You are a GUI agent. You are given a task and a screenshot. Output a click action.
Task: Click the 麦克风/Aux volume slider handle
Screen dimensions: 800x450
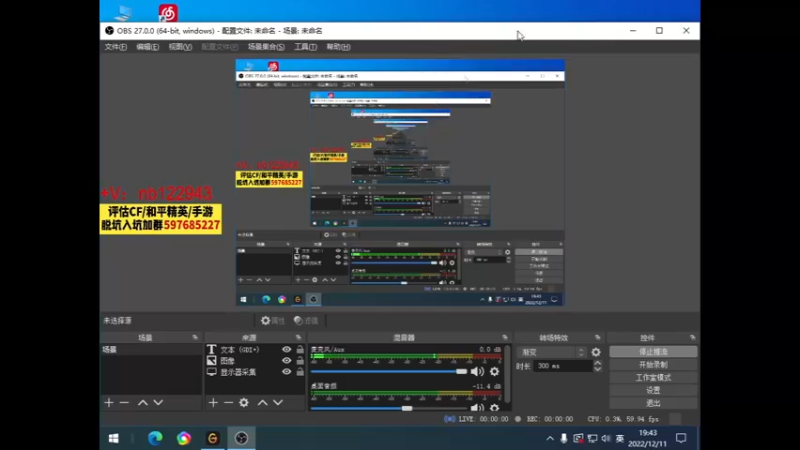click(461, 371)
